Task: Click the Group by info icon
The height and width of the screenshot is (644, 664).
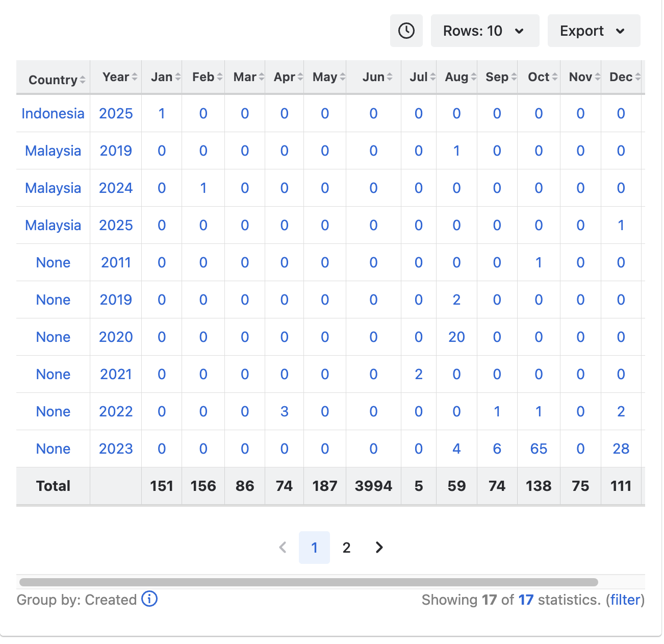Action: 149,599
